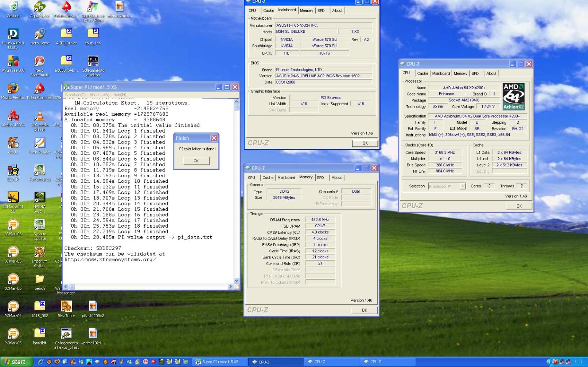Select the PCMark04 desktop icon
The width and height of the screenshot is (588, 367).
coord(13,309)
